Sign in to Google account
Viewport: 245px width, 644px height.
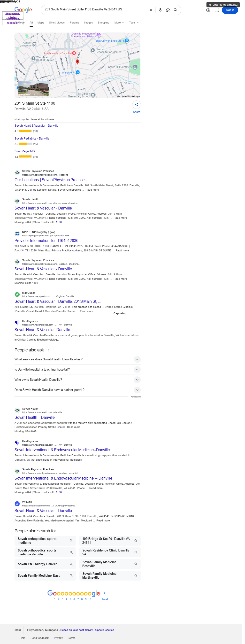click(232, 10)
